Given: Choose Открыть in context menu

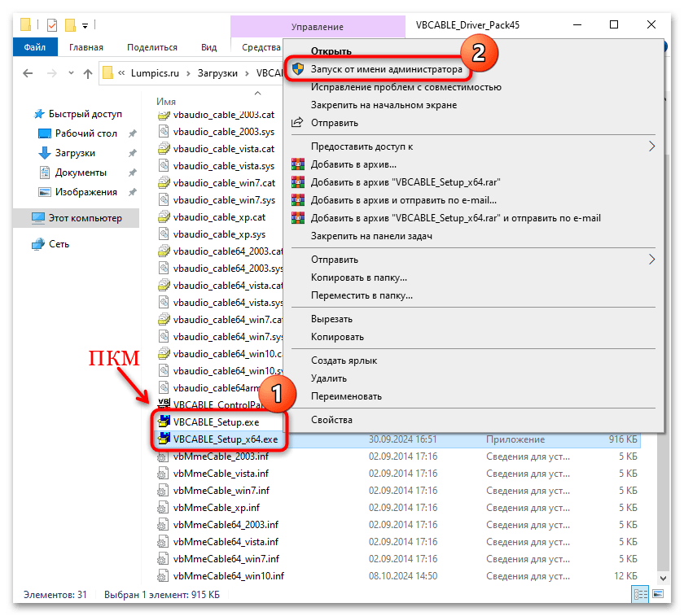Looking at the screenshot, I should (x=331, y=51).
